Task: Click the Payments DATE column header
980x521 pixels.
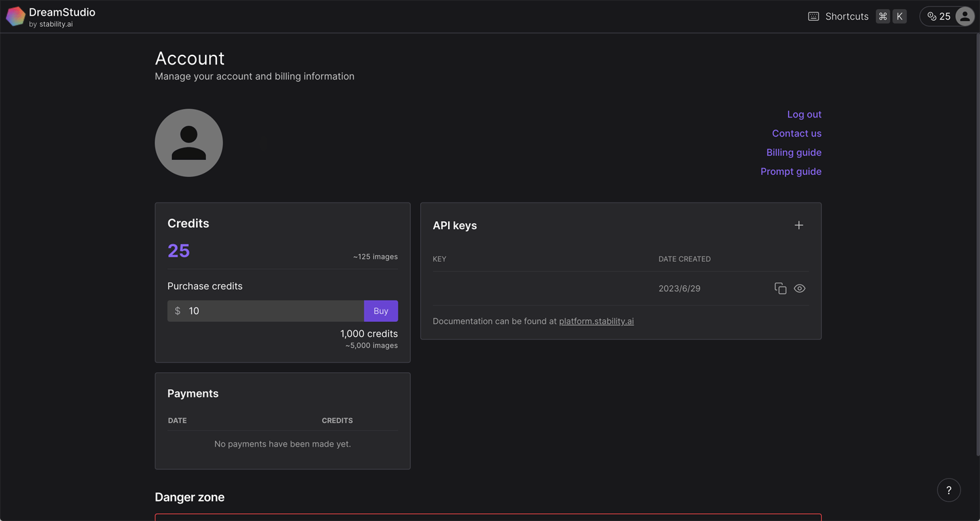Action: (x=177, y=420)
